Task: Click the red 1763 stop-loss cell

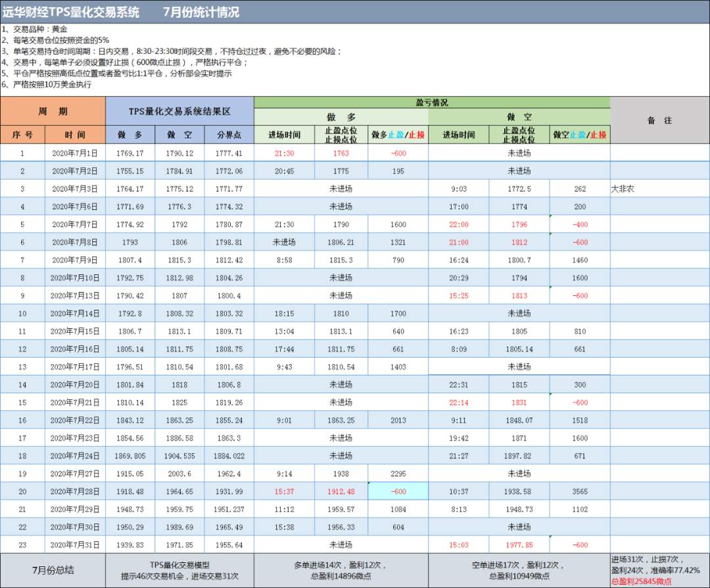Action: [x=341, y=153]
